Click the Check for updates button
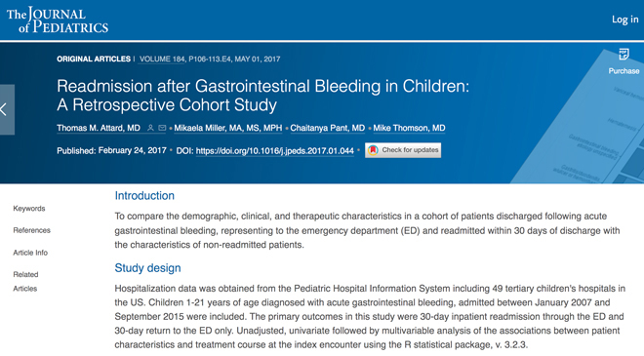Image resolution: width=644 pixels, height=356 pixels. pyautogui.click(x=403, y=150)
